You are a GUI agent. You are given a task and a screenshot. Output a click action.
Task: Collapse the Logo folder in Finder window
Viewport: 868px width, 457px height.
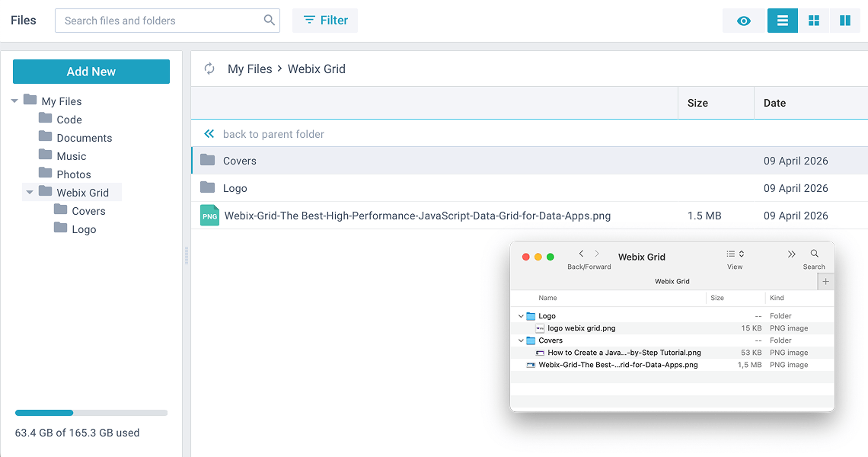click(521, 316)
